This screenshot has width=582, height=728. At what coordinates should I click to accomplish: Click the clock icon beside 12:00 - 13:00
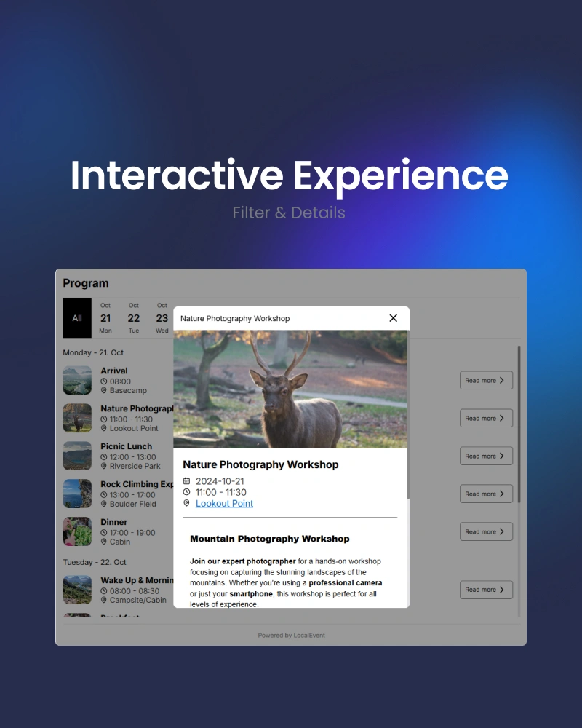pyautogui.click(x=104, y=457)
